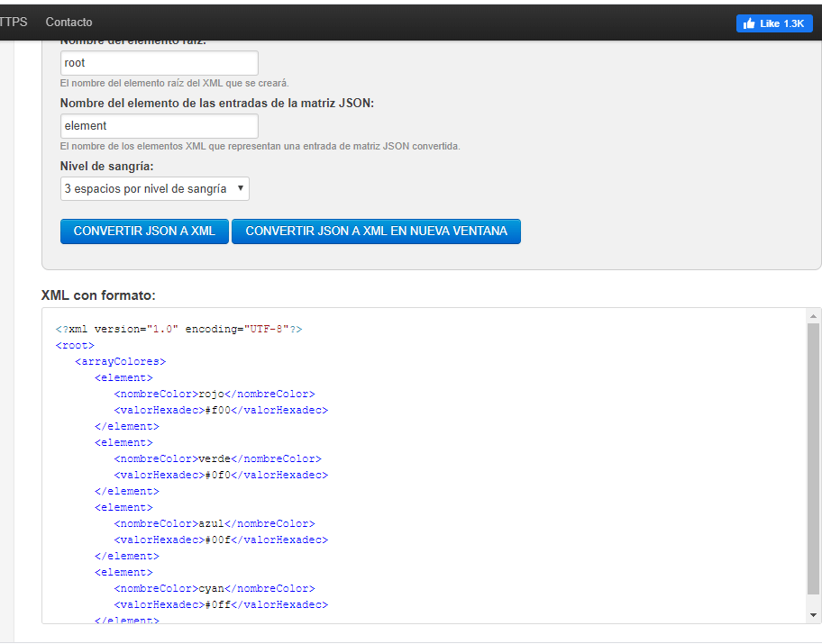The width and height of the screenshot is (822, 644).
Task: Click the Facebook Like thumbs-up icon
Action: point(748,23)
